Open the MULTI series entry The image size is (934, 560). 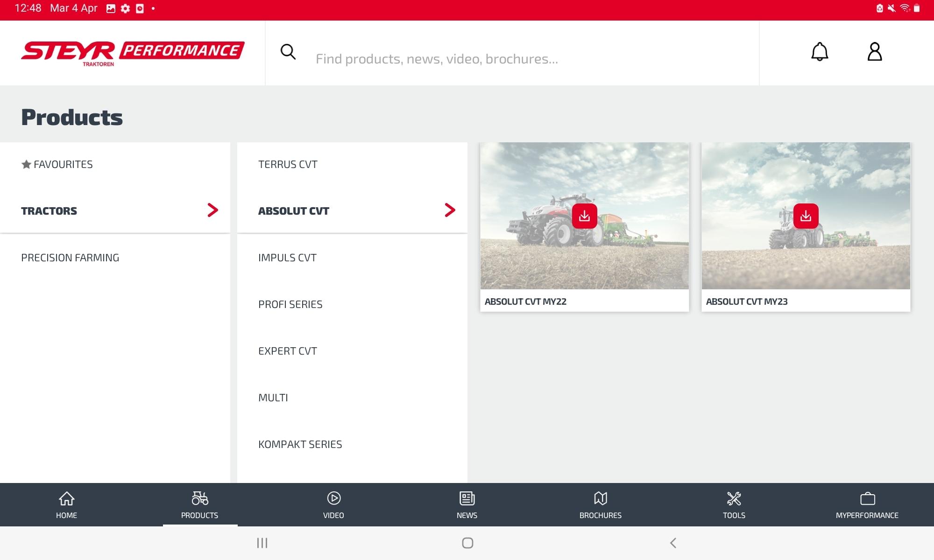pyautogui.click(x=352, y=398)
